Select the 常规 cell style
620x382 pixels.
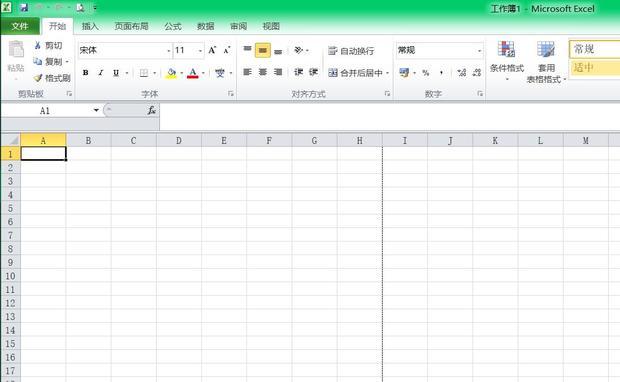[x=594, y=49]
